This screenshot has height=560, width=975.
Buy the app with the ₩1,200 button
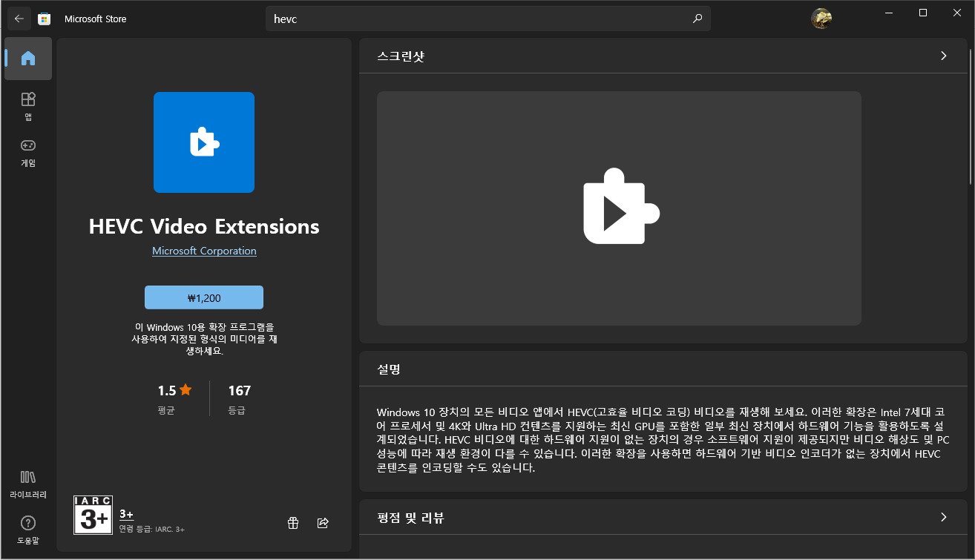[204, 297]
